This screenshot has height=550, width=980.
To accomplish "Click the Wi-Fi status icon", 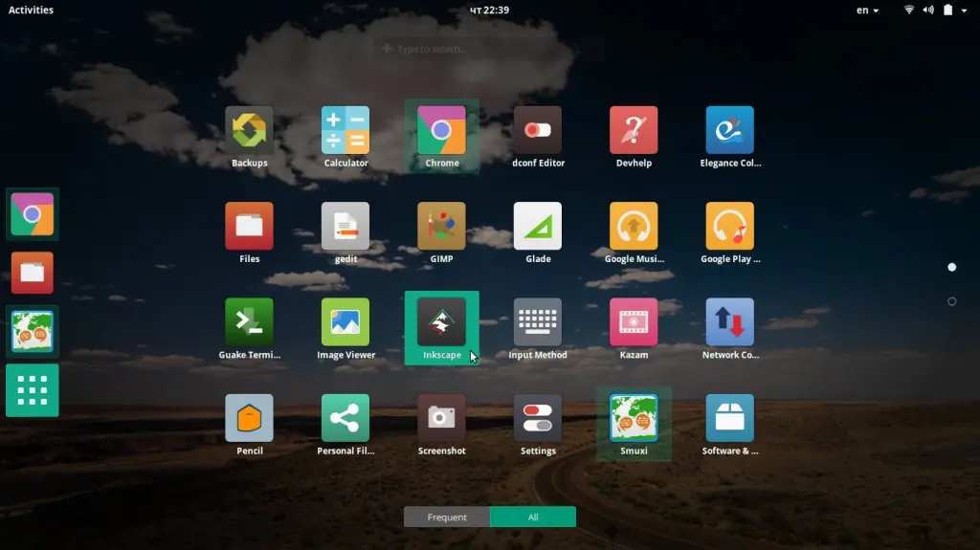I will [x=909, y=10].
